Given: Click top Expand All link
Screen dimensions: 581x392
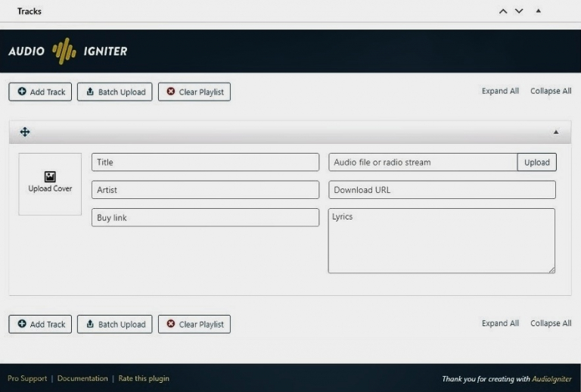Looking at the screenshot, I should click(x=500, y=92).
